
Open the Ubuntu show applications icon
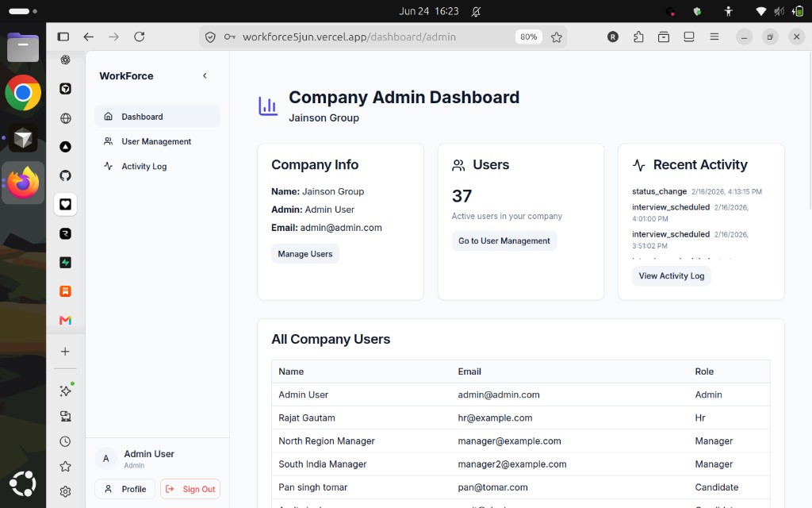click(23, 483)
